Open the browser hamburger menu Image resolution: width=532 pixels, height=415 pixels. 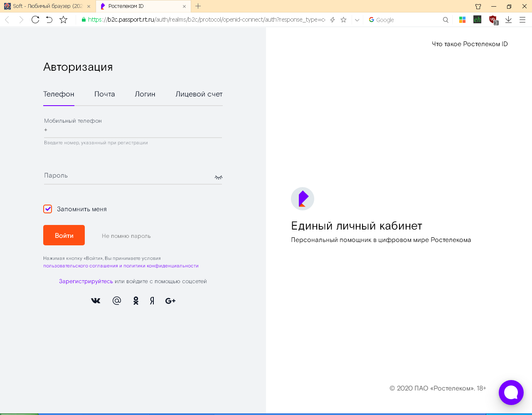coord(522,20)
